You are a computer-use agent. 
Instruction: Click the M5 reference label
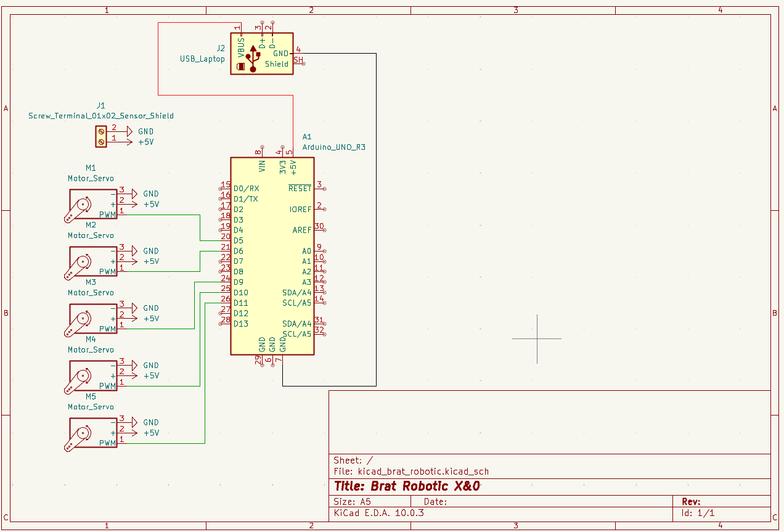91,396
